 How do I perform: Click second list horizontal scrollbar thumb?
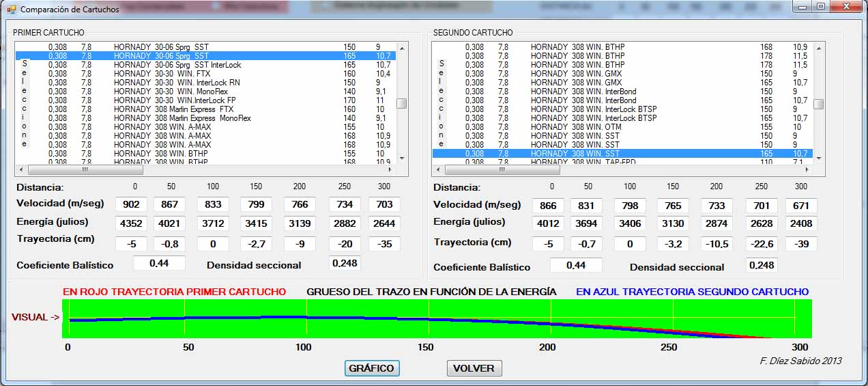(501, 171)
